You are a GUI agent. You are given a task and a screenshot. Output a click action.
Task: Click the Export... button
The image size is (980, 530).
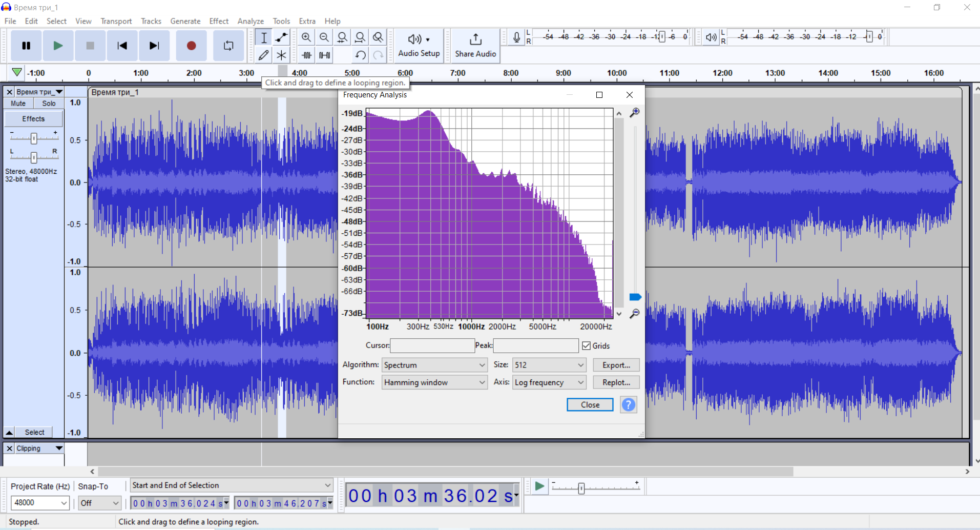coord(616,365)
